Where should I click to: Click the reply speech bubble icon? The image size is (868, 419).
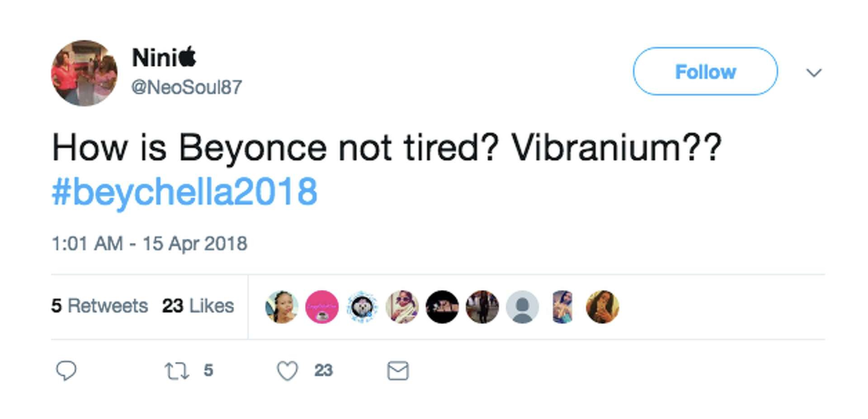tap(66, 371)
